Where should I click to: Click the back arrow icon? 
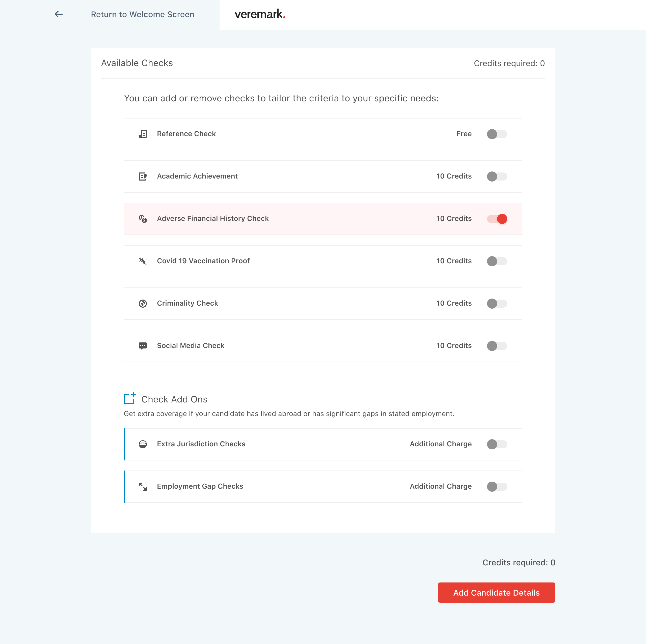pos(59,14)
